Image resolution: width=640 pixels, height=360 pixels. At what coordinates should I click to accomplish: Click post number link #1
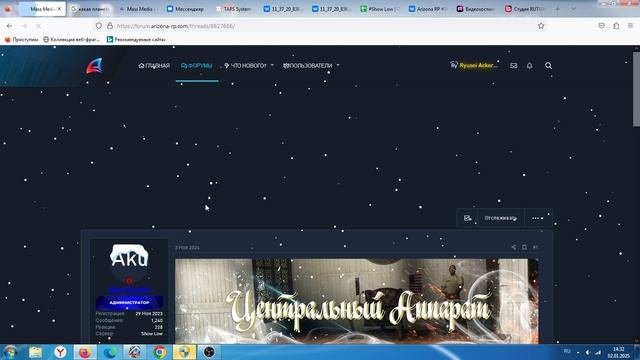tap(535, 247)
